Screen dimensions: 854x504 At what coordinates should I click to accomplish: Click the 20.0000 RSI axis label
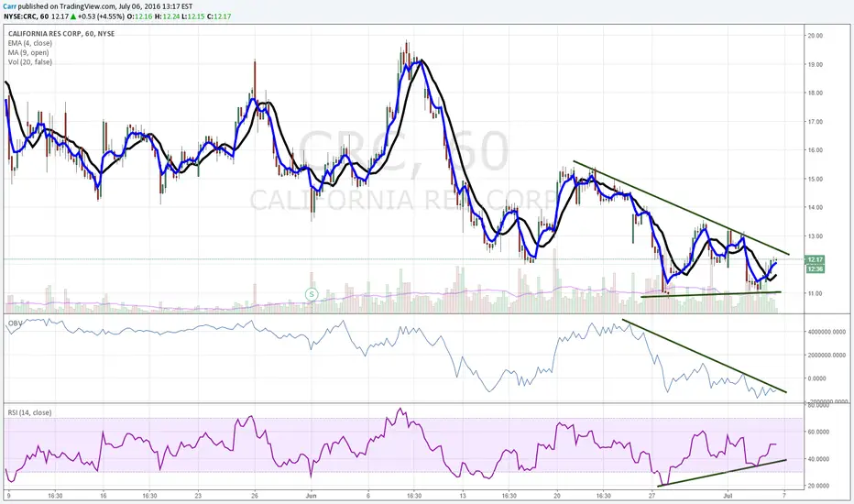point(818,486)
